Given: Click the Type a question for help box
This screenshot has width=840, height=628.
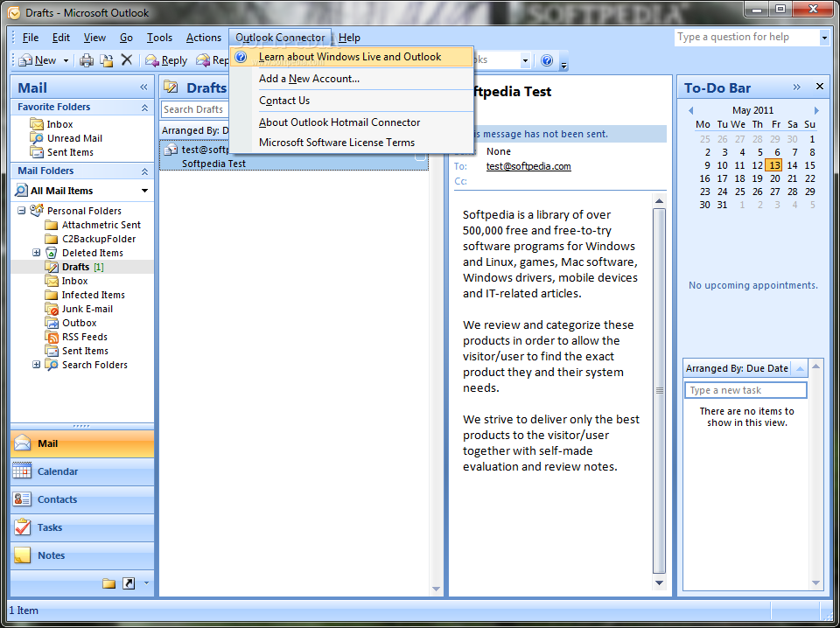Looking at the screenshot, I should 746,37.
